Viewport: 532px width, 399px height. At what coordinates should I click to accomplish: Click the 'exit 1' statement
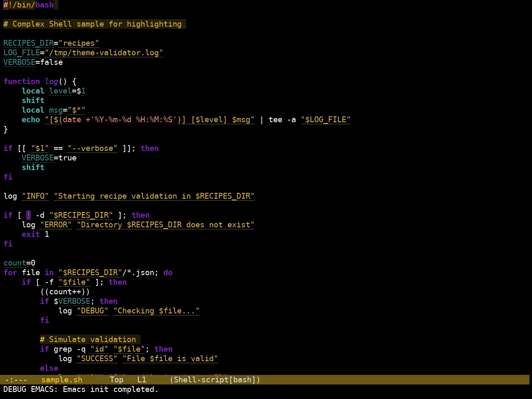pos(35,234)
